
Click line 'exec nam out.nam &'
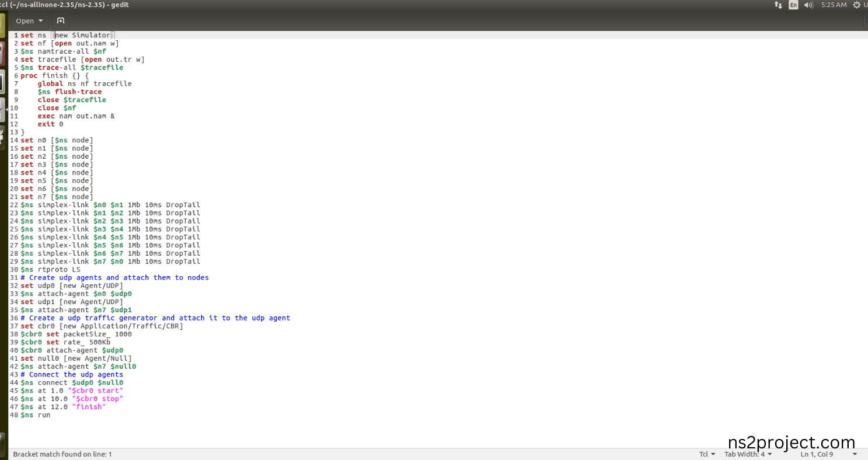[x=76, y=116]
